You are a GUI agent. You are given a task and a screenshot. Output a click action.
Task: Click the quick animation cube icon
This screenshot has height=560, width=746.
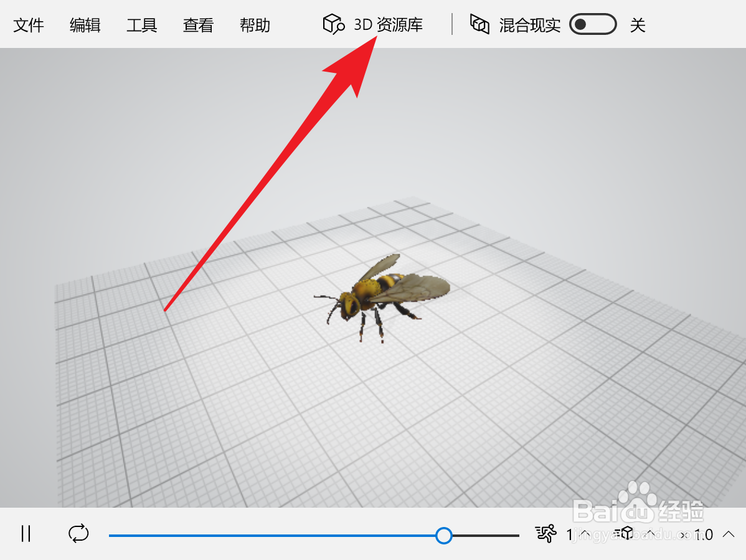click(624, 533)
